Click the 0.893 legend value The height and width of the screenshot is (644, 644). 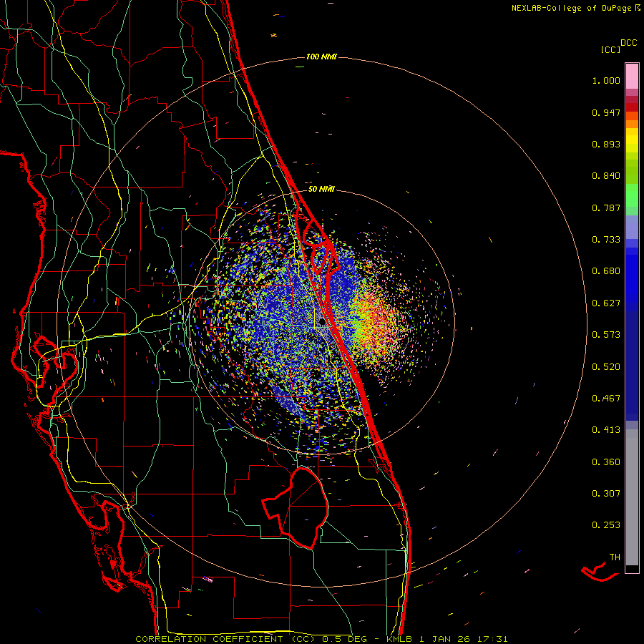[606, 144]
